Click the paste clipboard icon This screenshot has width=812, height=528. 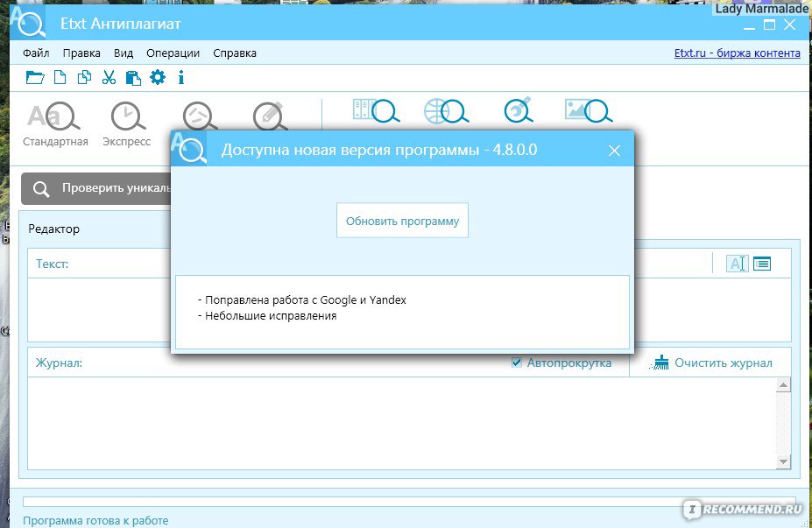tap(133, 77)
